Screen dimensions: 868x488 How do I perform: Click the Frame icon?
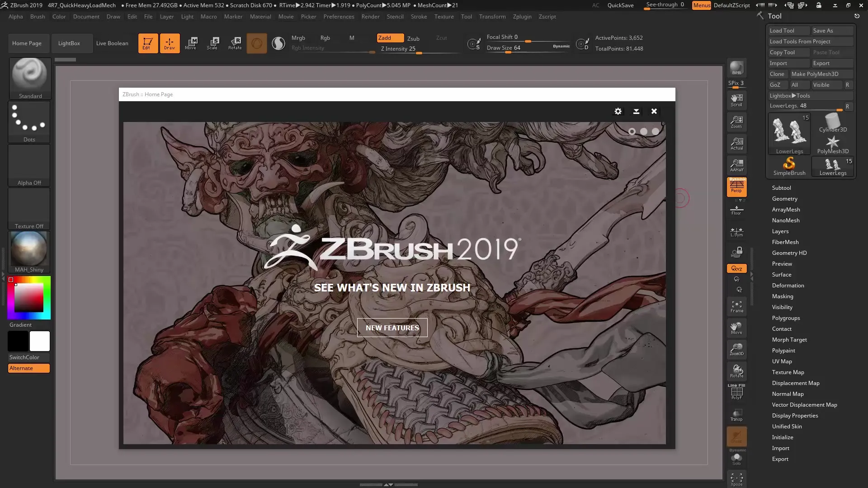click(x=736, y=306)
